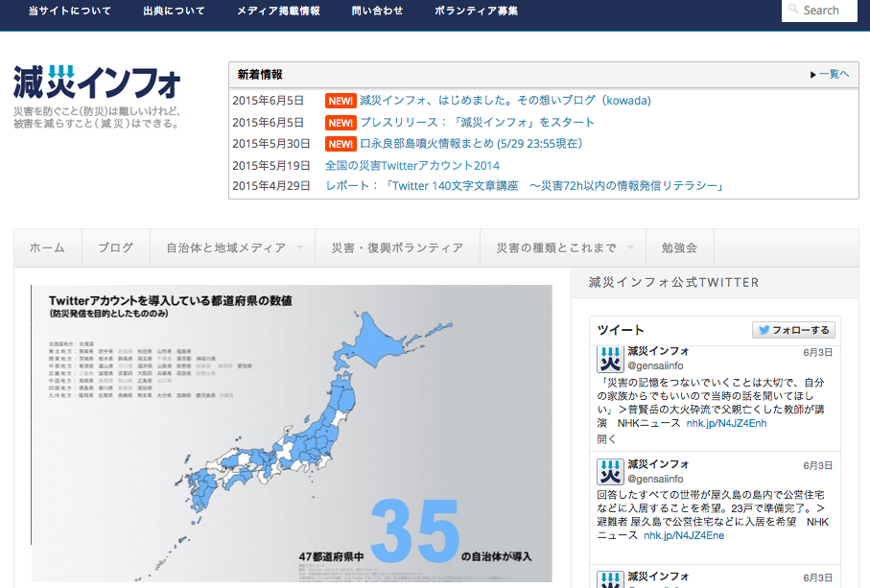Viewport: 870px width, 588px height.
Task: Click the 一覧へ link
Action: (834, 74)
